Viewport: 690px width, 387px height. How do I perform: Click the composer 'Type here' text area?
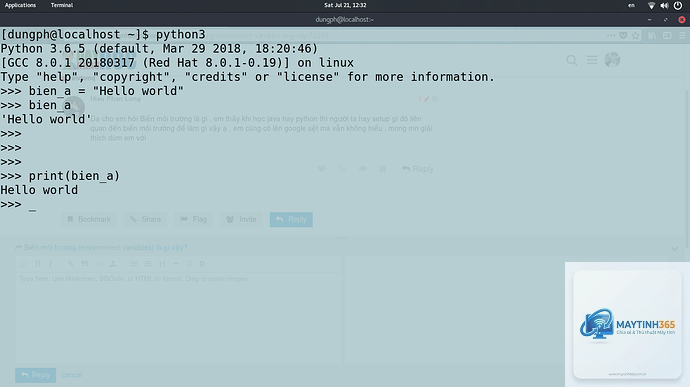[x=179, y=318]
